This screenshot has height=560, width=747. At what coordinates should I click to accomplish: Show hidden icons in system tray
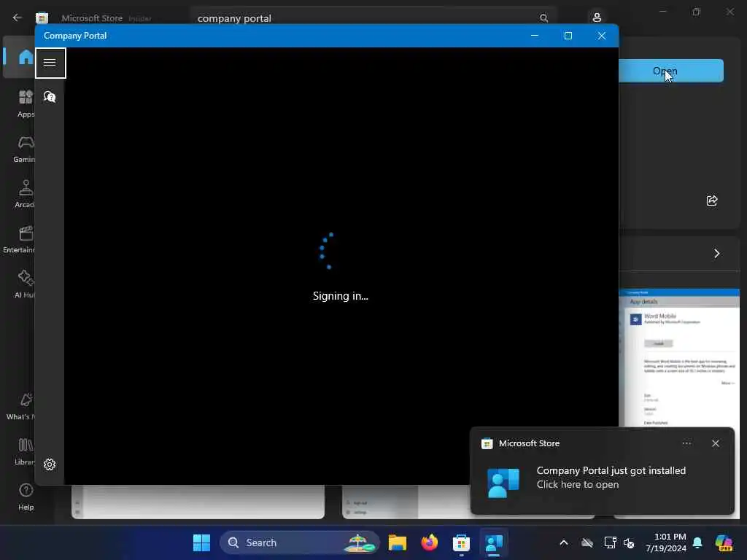pyautogui.click(x=564, y=542)
